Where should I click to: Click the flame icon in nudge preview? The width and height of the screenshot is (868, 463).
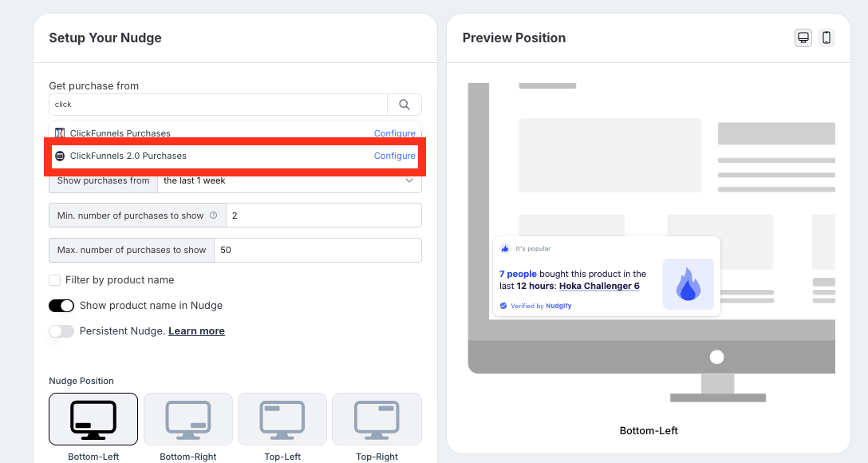[688, 284]
